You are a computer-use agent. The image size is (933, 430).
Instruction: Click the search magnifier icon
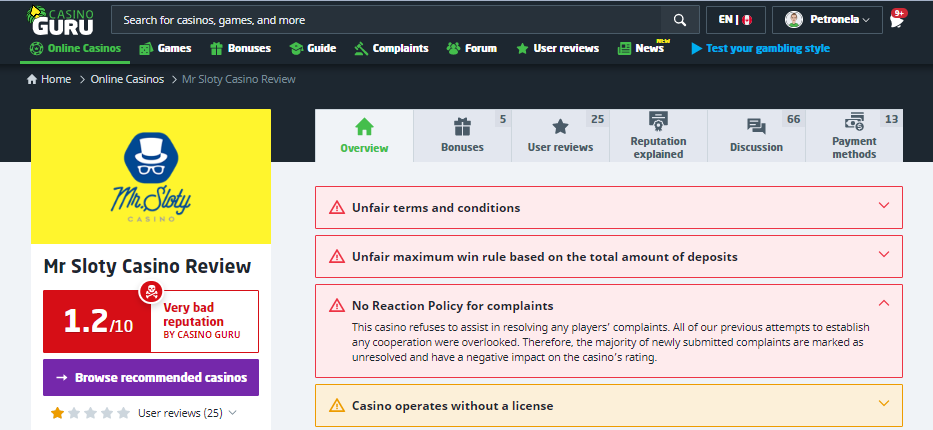[x=680, y=20]
